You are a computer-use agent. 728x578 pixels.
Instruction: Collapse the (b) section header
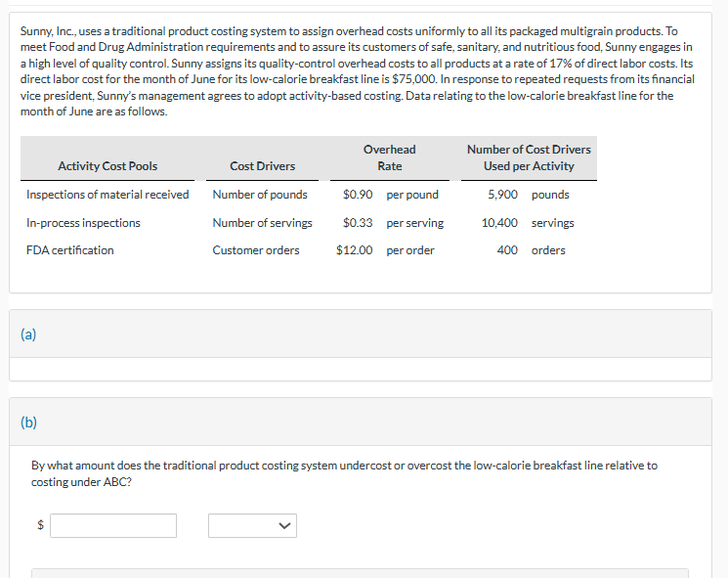click(361, 422)
